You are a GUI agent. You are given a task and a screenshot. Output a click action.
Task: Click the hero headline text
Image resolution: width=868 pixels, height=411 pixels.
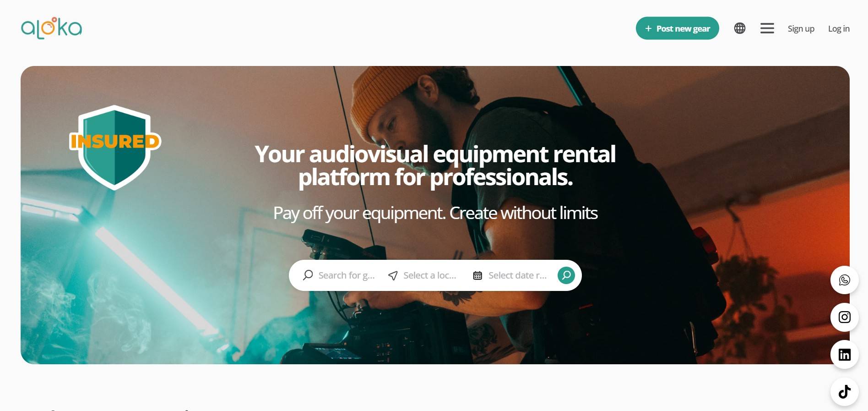point(435,165)
